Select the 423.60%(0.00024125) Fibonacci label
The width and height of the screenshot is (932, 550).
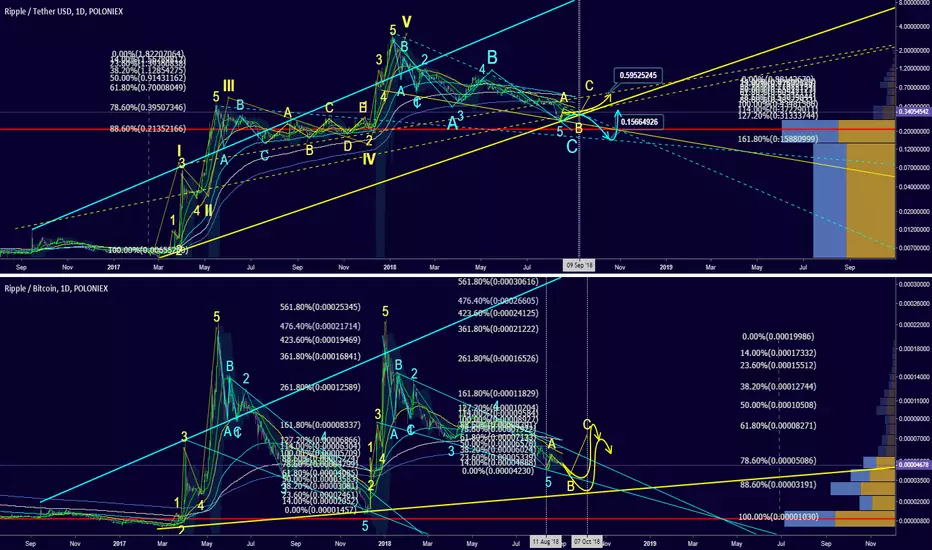[x=498, y=313]
